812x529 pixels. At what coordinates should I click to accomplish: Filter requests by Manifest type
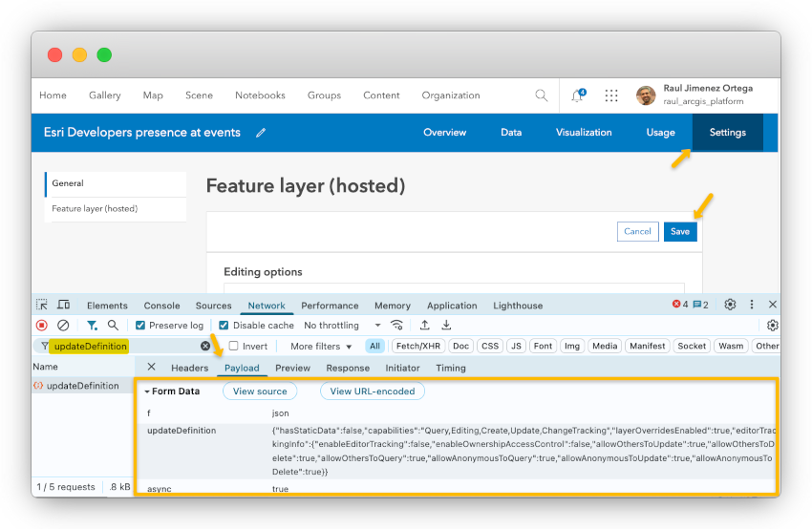point(648,346)
